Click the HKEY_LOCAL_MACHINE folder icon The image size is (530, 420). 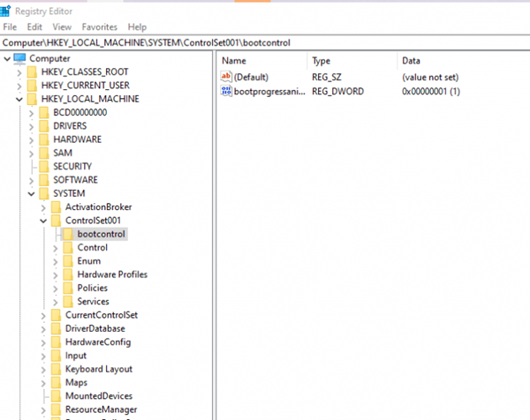coord(32,99)
